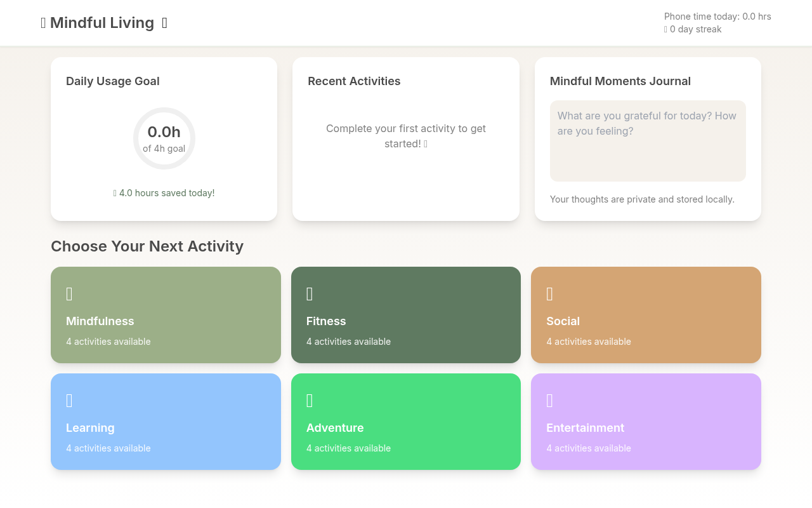The width and height of the screenshot is (812, 508).
Task: Open the Fitness activities card
Action: click(406, 315)
